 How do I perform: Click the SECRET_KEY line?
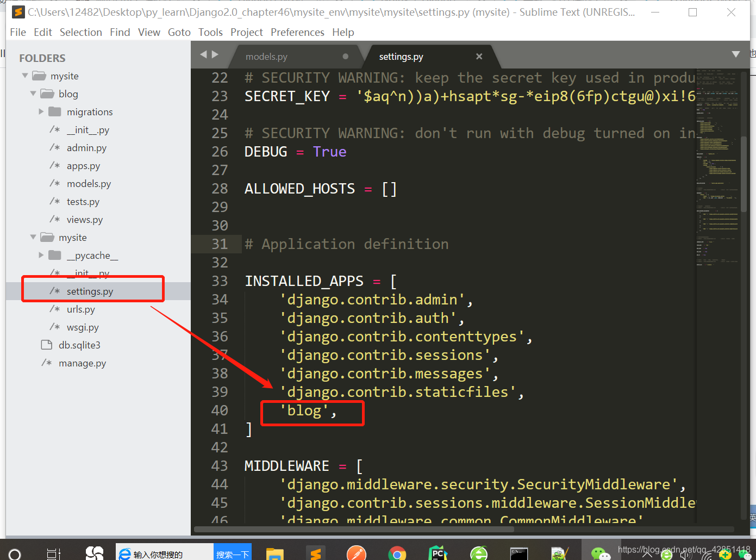tap(470, 96)
